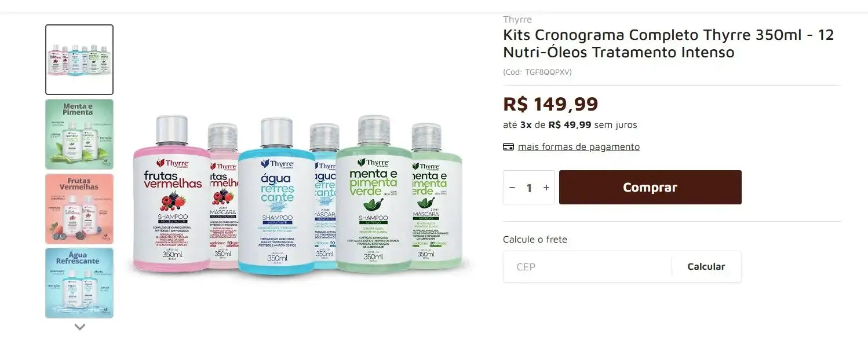Click the água refrescante shampoo bottle
868x352 pixels.
(276, 196)
